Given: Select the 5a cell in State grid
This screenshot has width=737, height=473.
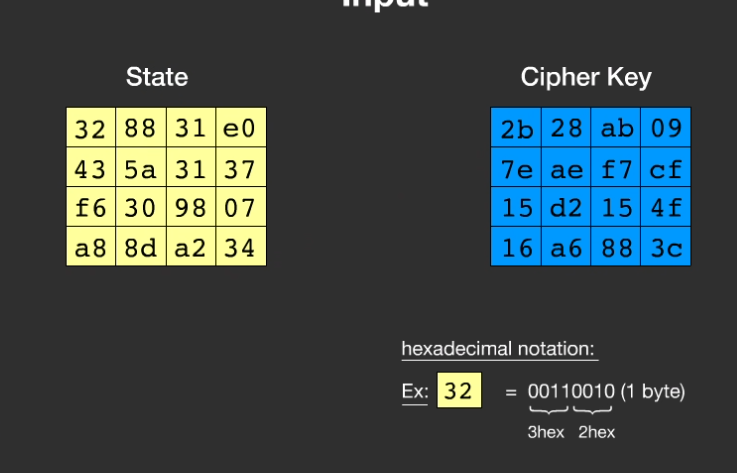Looking at the screenshot, I should coord(141,168).
